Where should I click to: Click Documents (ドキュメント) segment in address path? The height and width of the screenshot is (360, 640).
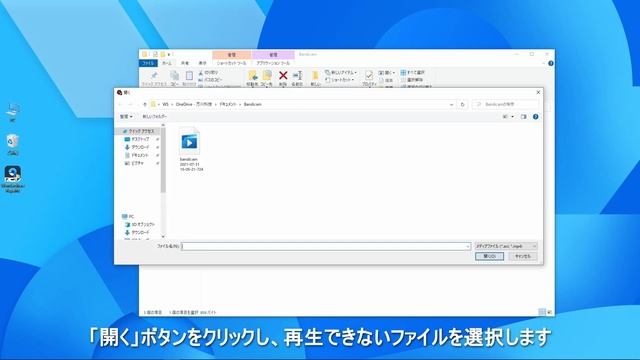point(228,104)
